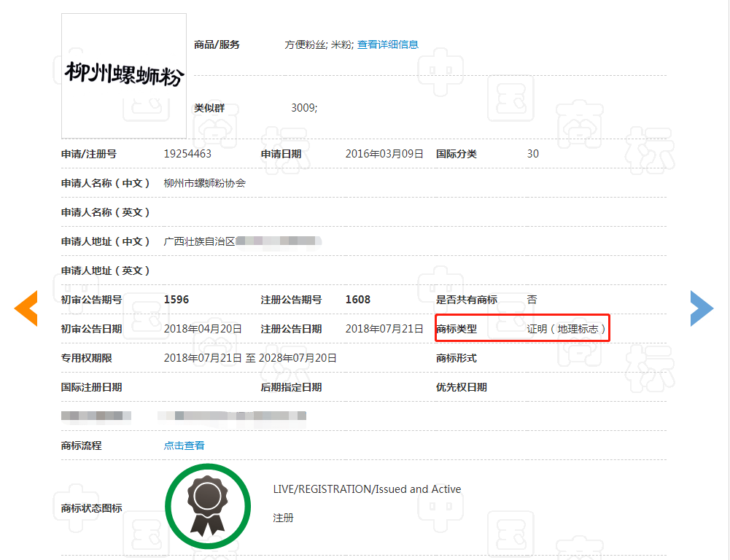Click the 专用权期限 label

[x=87, y=358]
